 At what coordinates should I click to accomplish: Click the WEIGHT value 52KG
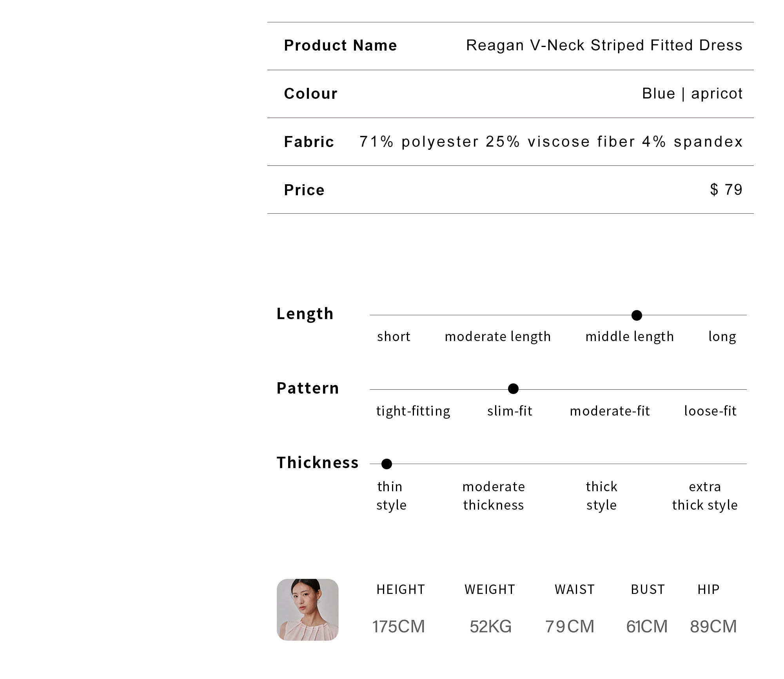click(490, 626)
